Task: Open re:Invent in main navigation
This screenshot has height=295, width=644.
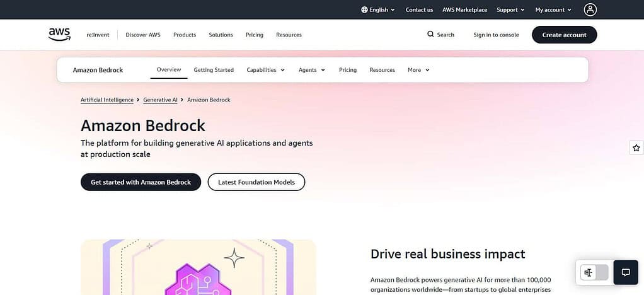Action: pyautogui.click(x=98, y=35)
